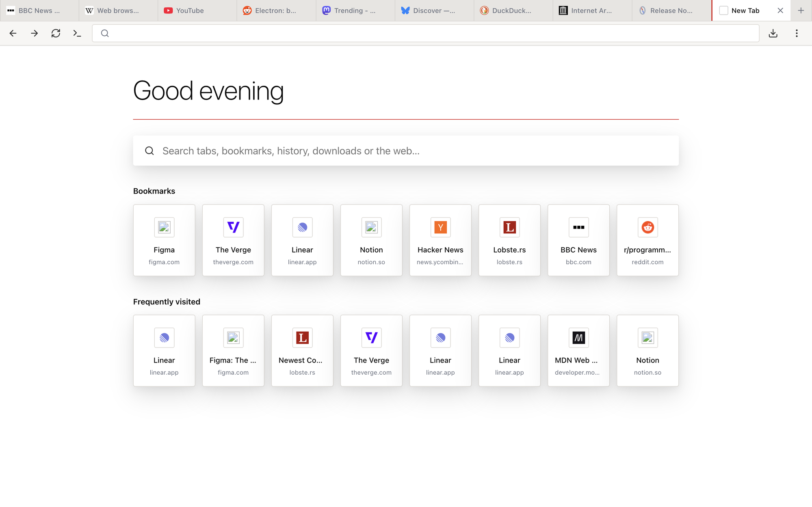
Task: Switch to the DuckDuckGo tab
Action: click(513, 11)
